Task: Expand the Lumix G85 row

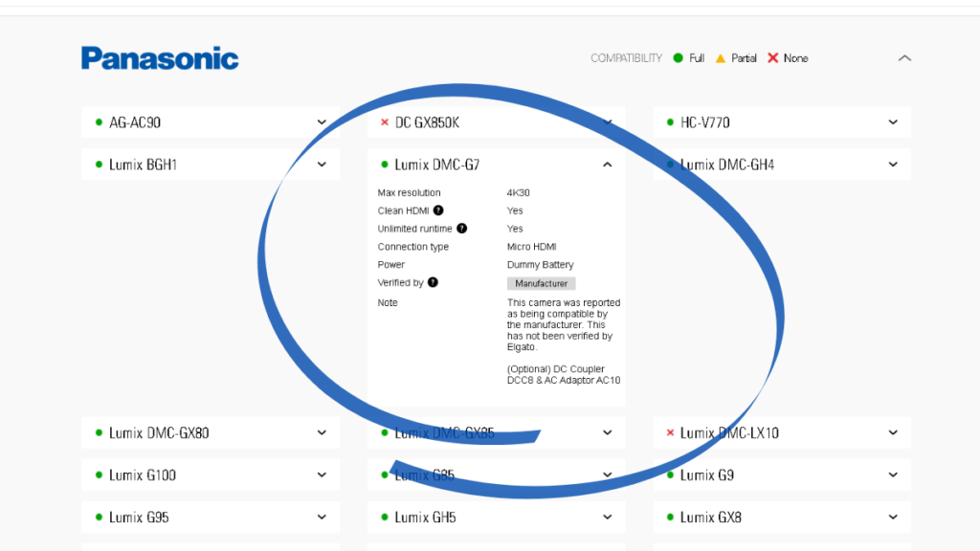Action: 496,474
